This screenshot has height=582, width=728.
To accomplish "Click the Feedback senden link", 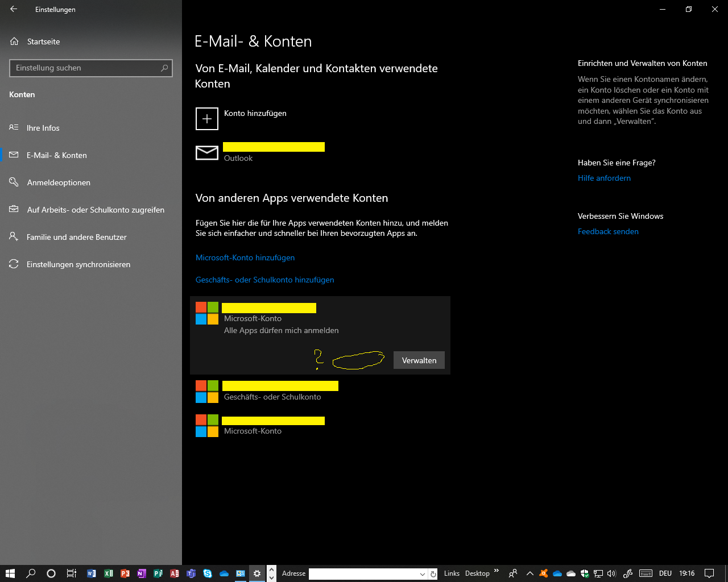I will (608, 231).
